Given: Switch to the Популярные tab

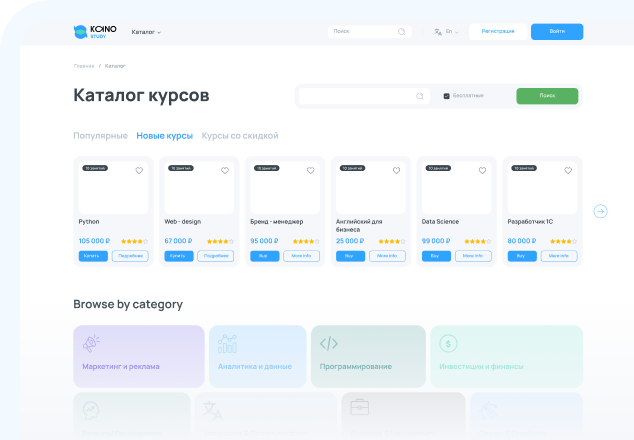Looking at the screenshot, I should (x=100, y=135).
